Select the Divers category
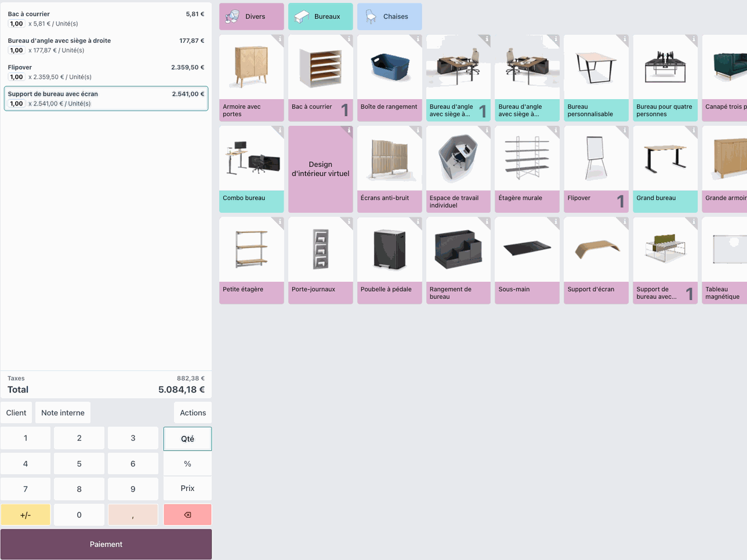 252,16
